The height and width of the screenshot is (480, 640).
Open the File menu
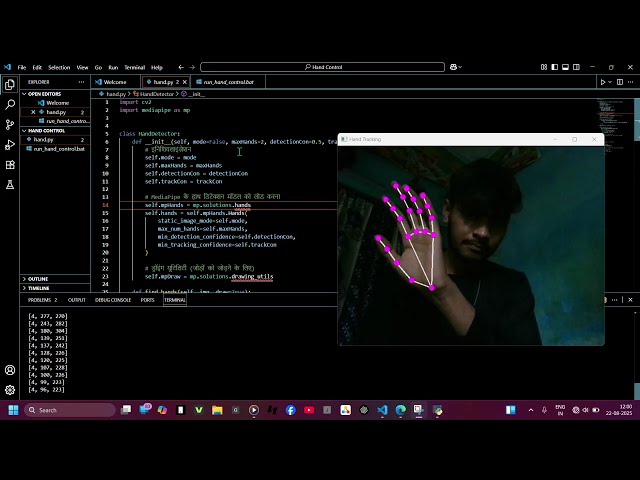[22, 67]
